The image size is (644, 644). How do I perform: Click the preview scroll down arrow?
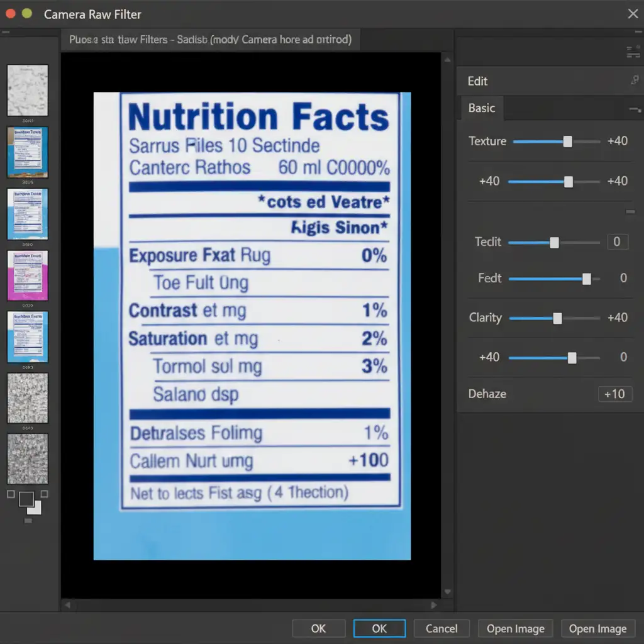coord(447,592)
